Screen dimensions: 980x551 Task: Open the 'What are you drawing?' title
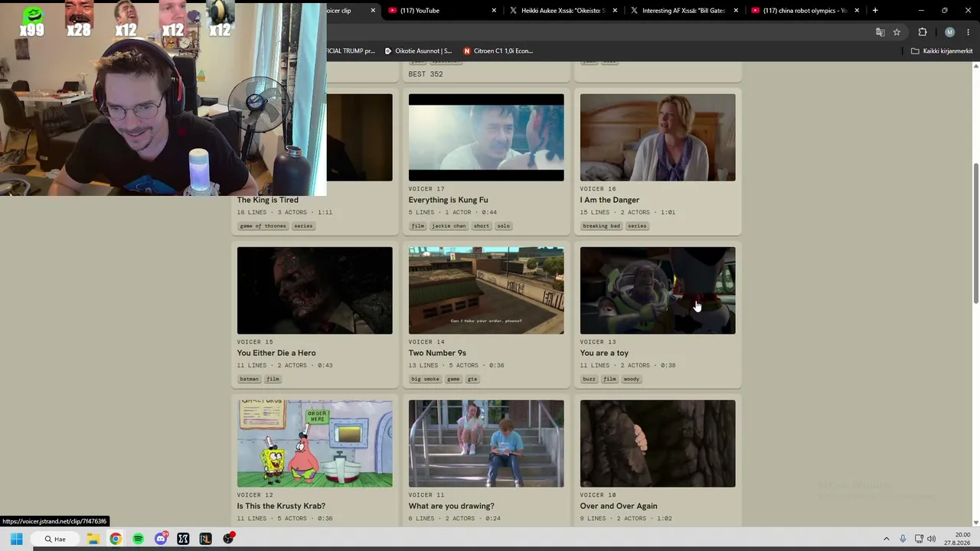pyautogui.click(x=451, y=506)
